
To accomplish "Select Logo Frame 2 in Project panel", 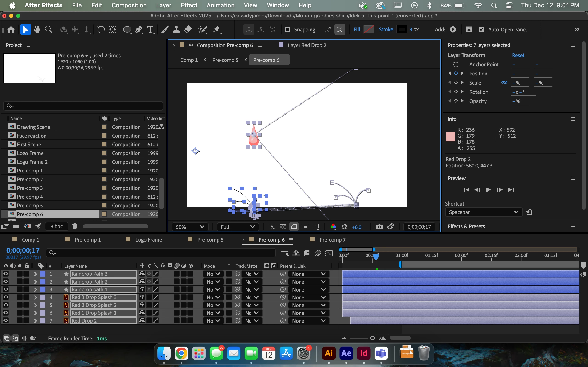I will 32,162.
